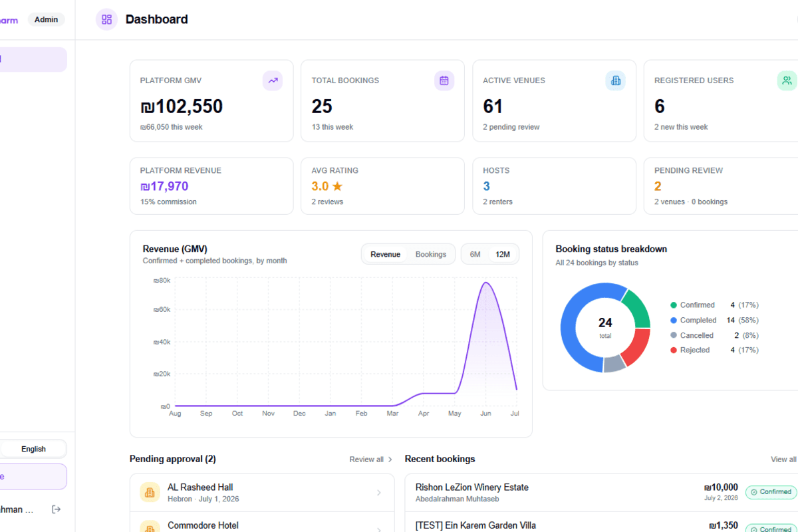Expand the AL Rasheed Hall row chevron

[379, 493]
